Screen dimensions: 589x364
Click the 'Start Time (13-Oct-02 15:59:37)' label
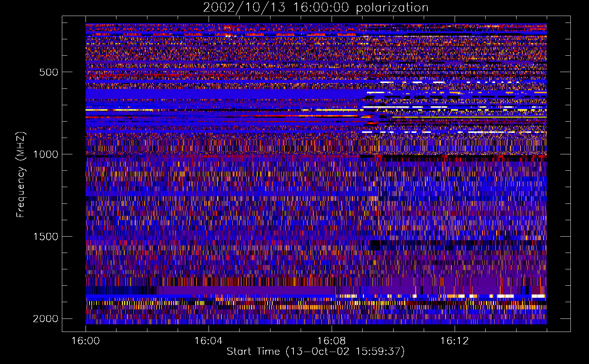click(316, 352)
